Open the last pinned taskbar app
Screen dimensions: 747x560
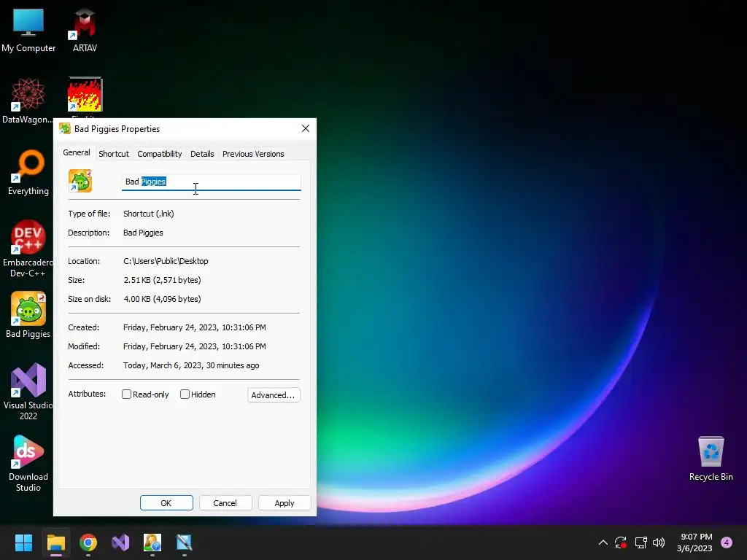click(185, 542)
